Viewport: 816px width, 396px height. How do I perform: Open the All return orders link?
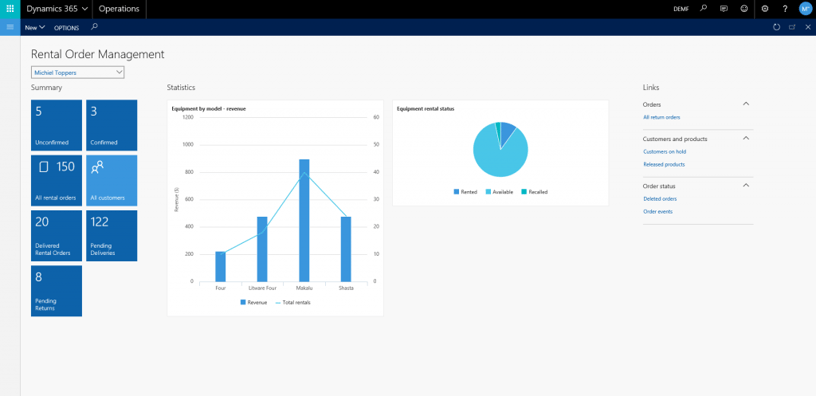pos(661,118)
